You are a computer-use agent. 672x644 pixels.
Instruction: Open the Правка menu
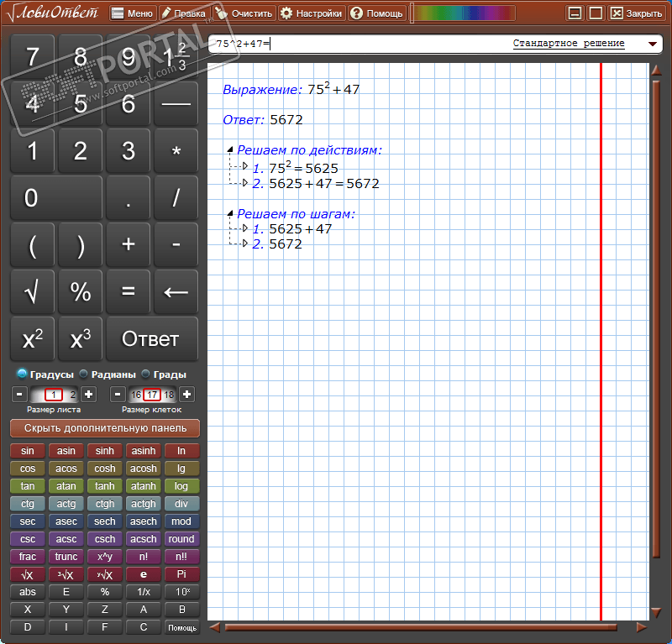pos(184,13)
